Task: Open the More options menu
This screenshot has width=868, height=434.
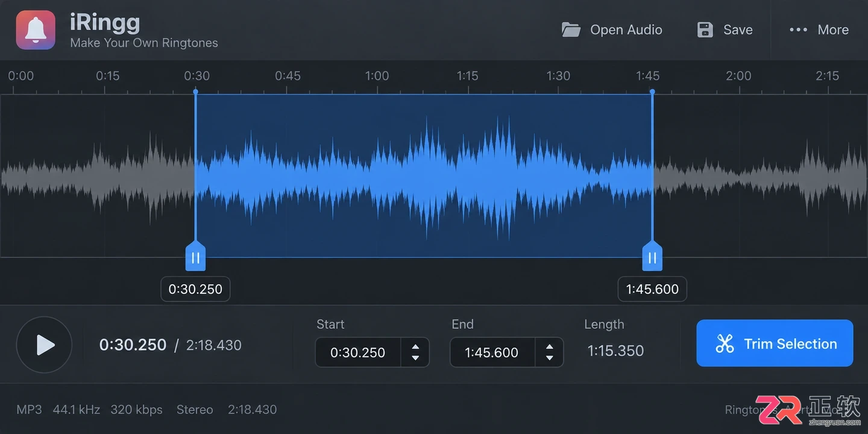Action: tap(819, 30)
